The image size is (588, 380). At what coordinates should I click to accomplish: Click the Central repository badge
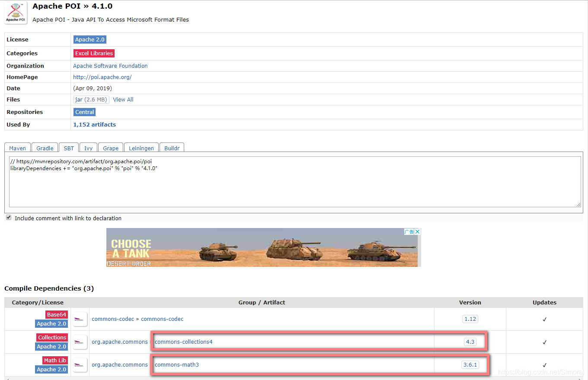tap(85, 112)
